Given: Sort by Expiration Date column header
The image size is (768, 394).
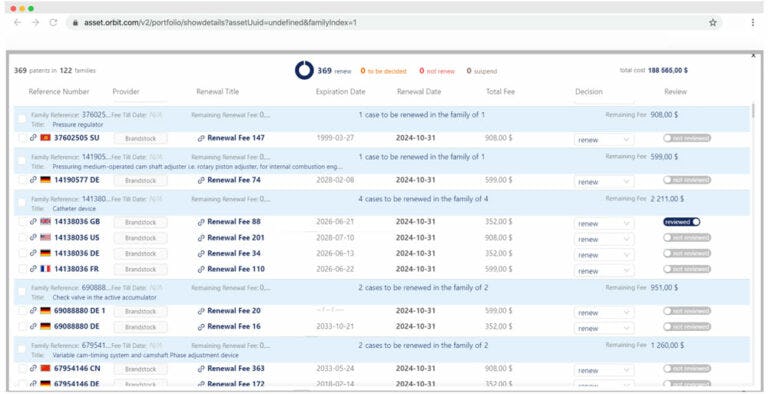Looking at the screenshot, I should coord(340,92).
